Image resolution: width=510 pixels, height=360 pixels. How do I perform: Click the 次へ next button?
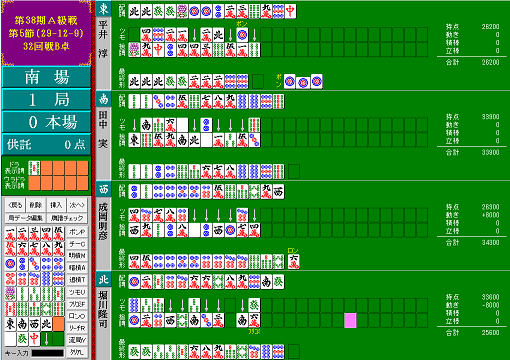[x=77, y=205]
